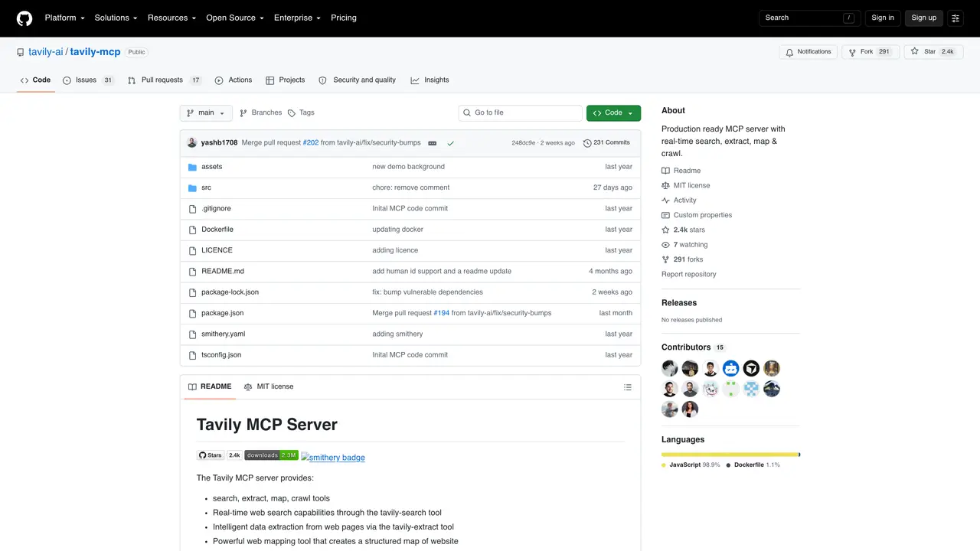Screen dimensions: 980x551
Task: Click the Sign up button
Action: [924, 18]
